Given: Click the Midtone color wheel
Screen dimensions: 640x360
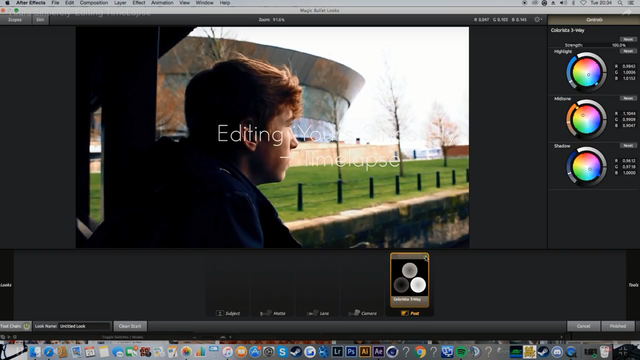Looking at the screenshot, I should tap(586, 120).
